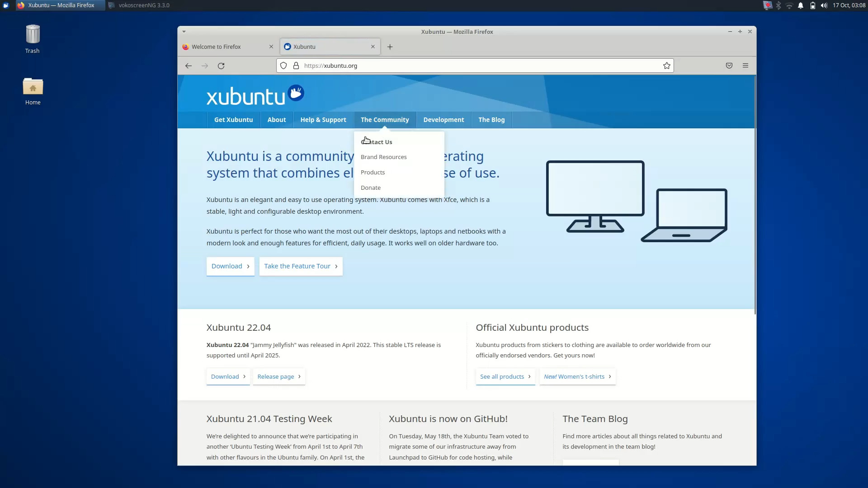The image size is (868, 488).
Task: Open the list-all-tabs dropdown arrow
Action: tap(184, 32)
